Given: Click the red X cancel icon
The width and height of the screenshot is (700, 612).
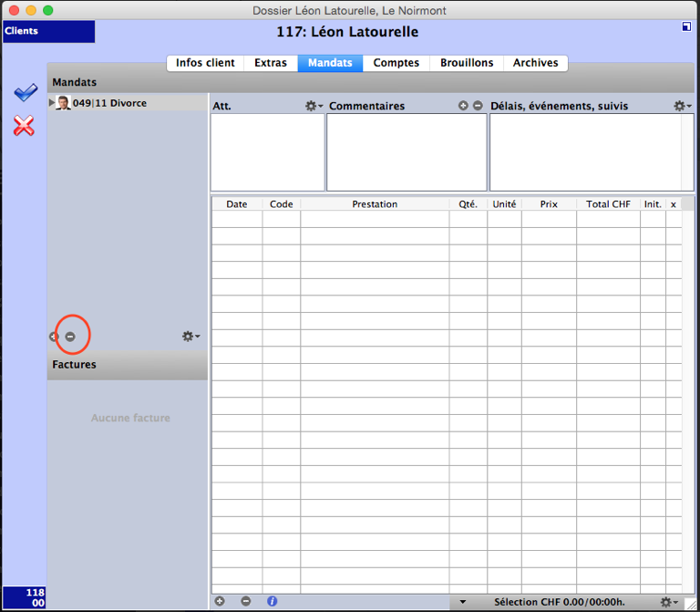Looking at the screenshot, I should click(24, 126).
